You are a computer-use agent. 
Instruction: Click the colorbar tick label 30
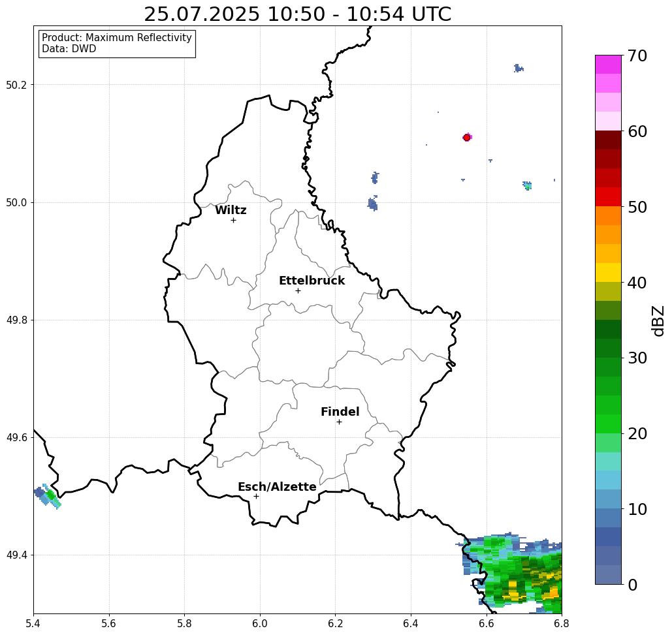[x=637, y=358]
